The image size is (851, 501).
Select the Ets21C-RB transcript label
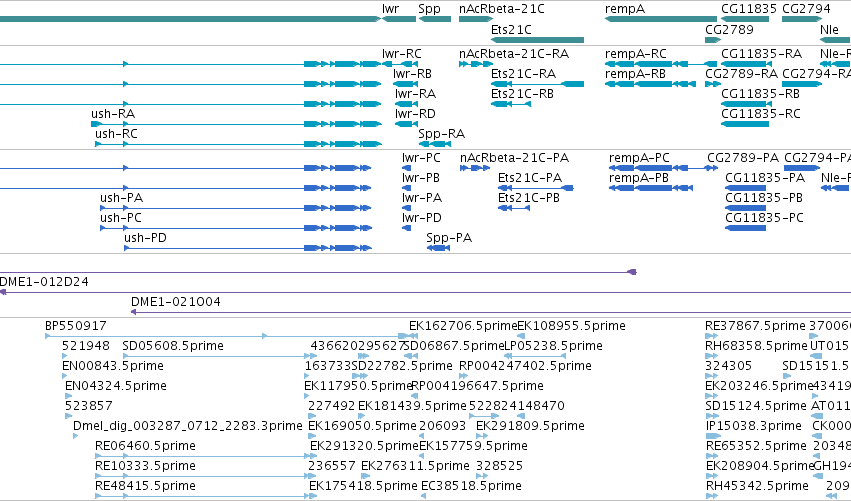pyautogui.click(x=522, y=94)
